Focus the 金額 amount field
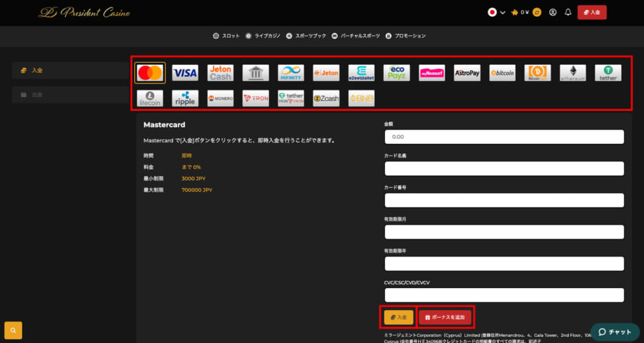Image resolution: width=644 pixels, height=343 pixels. point(504,137)
